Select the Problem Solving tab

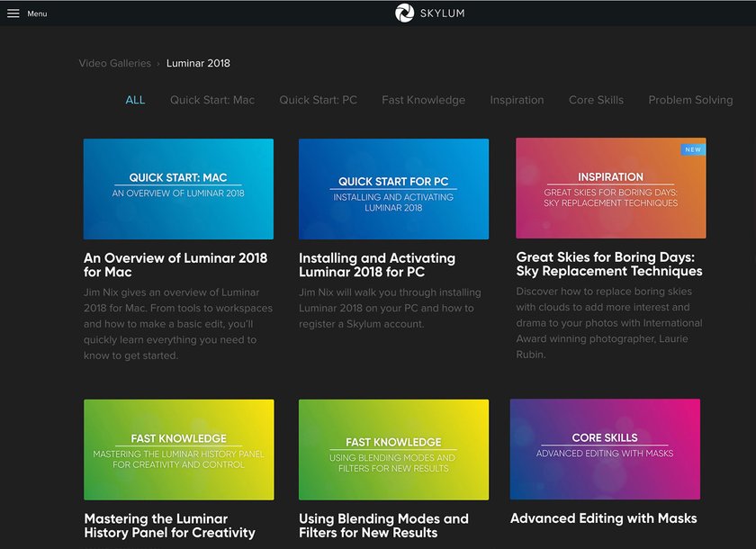(690, 100)
